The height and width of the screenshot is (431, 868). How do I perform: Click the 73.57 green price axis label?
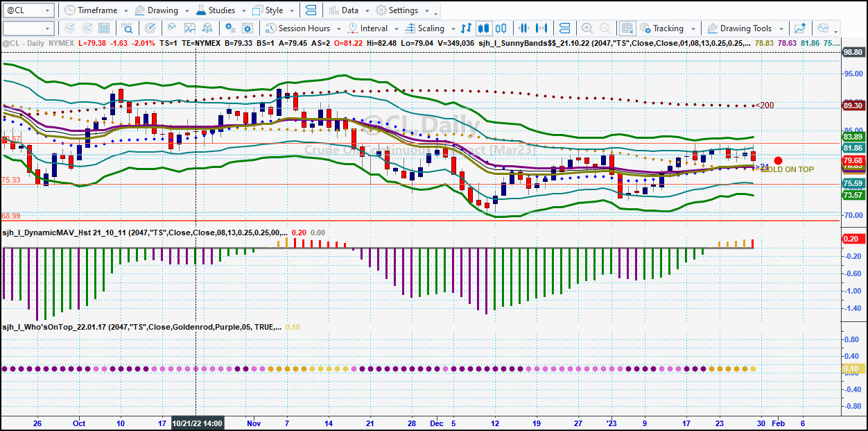coord(853,195)
